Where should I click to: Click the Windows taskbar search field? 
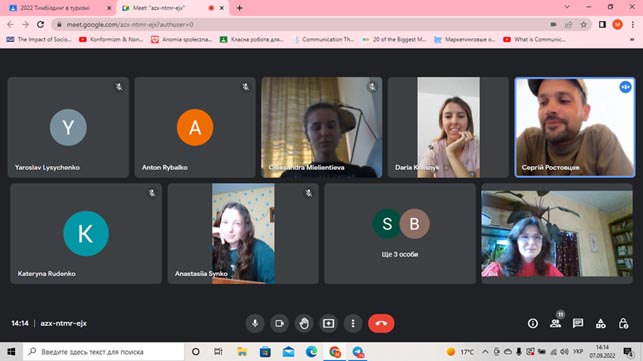pyautogui.click(x=104, y=352)
